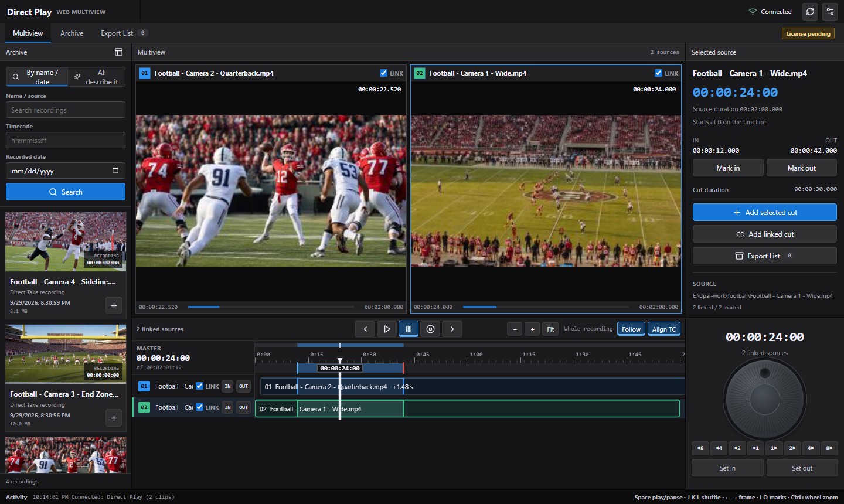Select the AI: describe it search mode

[x=97, y=77]
